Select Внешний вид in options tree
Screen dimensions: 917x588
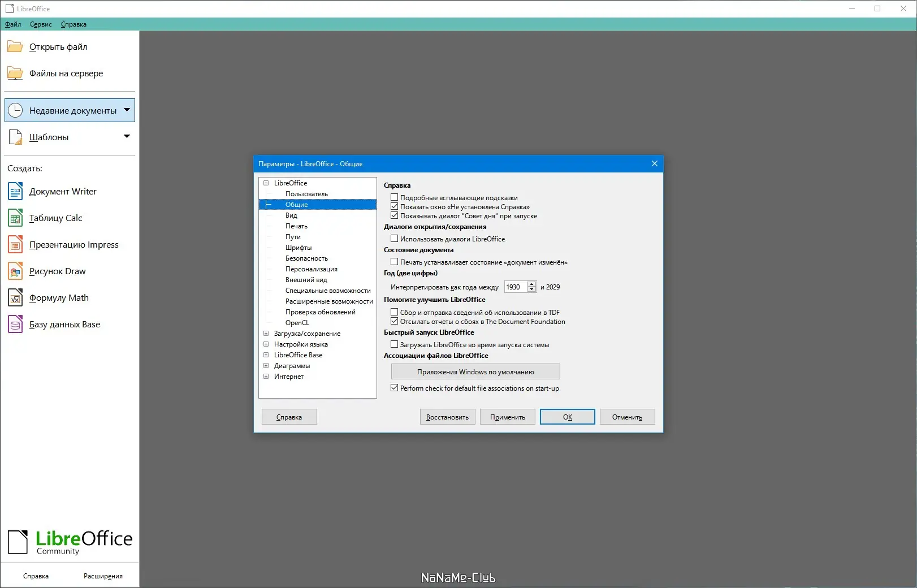306,279
